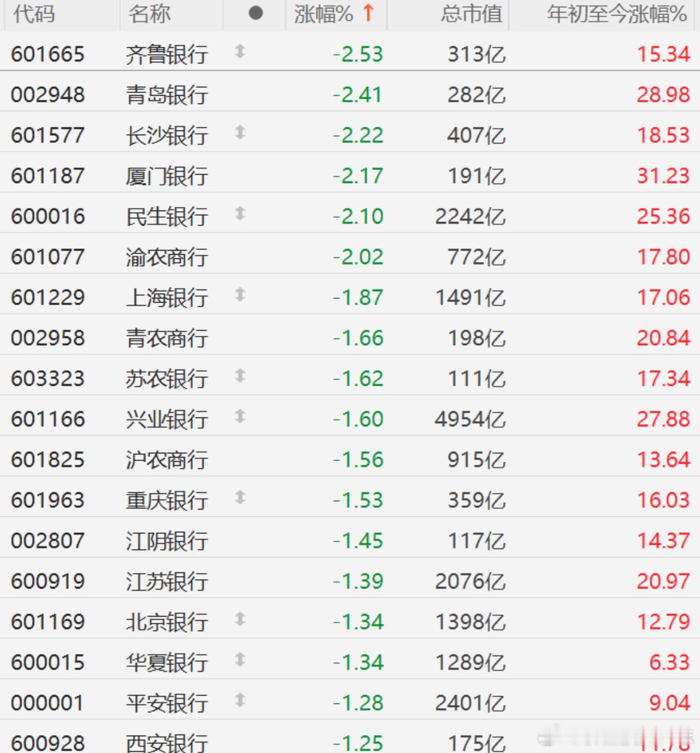Image resolution: width=700 pixels, height=753 pixels.
Task: Click the marker icon beside 华夏银行
Action: [x=240, y=660]
